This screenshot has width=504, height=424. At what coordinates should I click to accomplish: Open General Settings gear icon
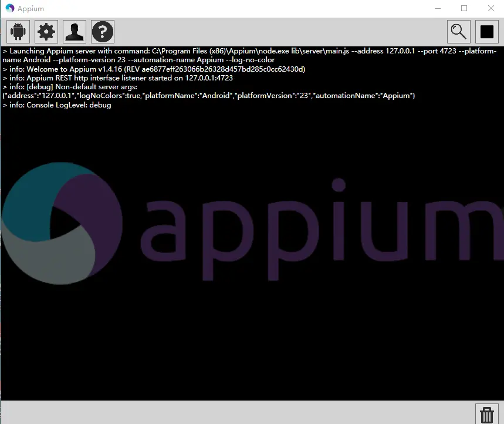46,32
